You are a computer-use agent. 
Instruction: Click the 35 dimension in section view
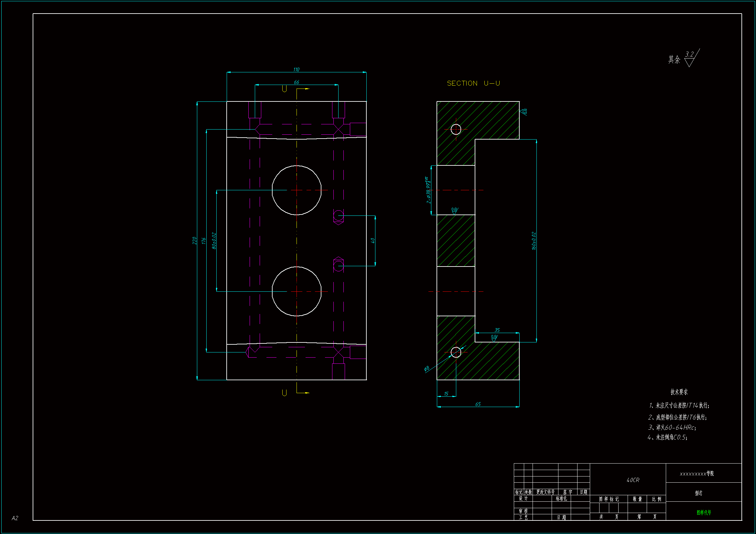(497, 330)
